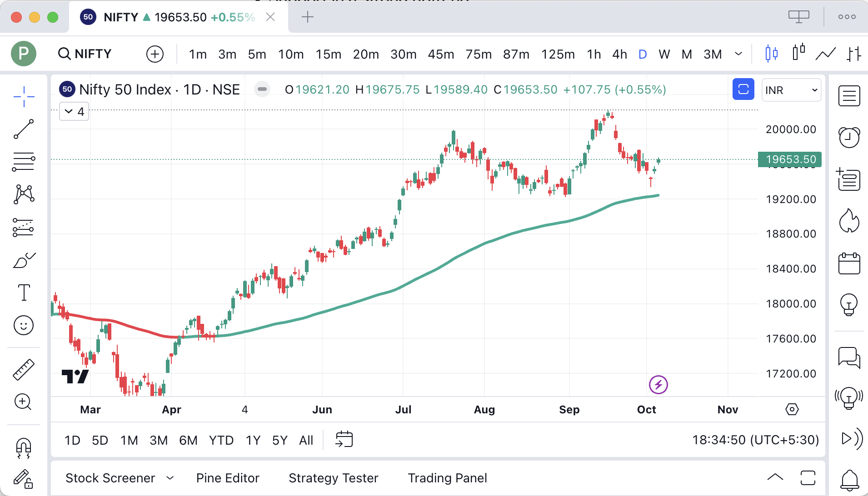Select the bar chart style icon
This screenshot has height=496, width=868.
click(x=854, y=54)
